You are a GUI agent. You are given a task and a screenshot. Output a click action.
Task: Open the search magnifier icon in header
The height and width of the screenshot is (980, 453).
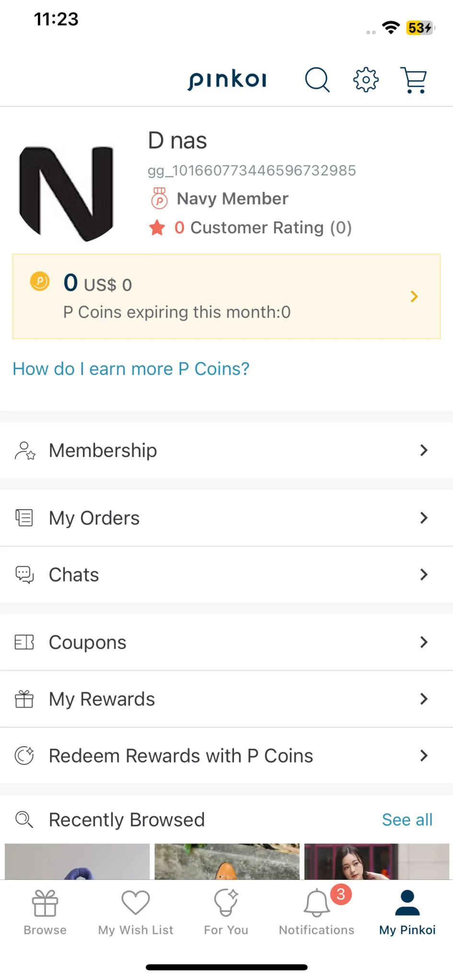click(x=317, y=80)
